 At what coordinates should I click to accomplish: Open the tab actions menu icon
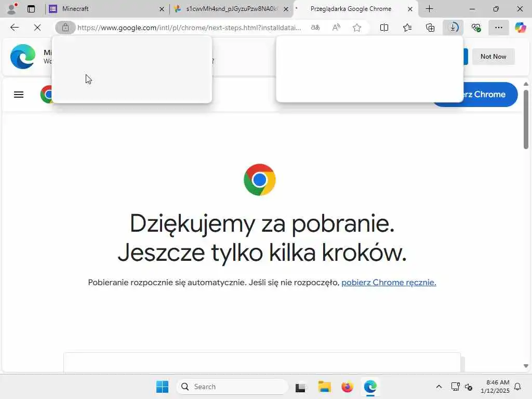pyautogui.click(x=31, y=9)
